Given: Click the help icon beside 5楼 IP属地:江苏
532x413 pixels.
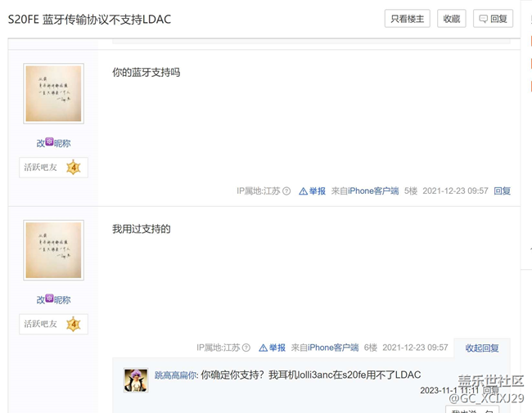Looking at the screenshot, I should pos(286,191).
